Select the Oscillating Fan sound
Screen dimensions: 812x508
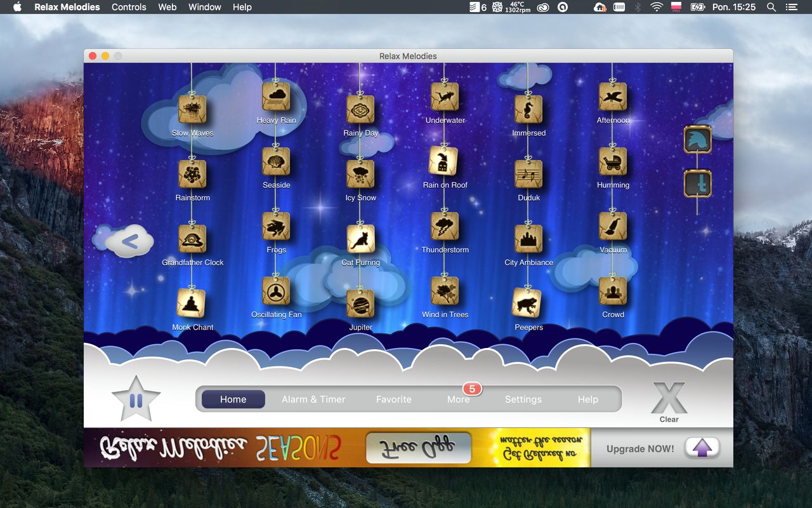point(276,291)
